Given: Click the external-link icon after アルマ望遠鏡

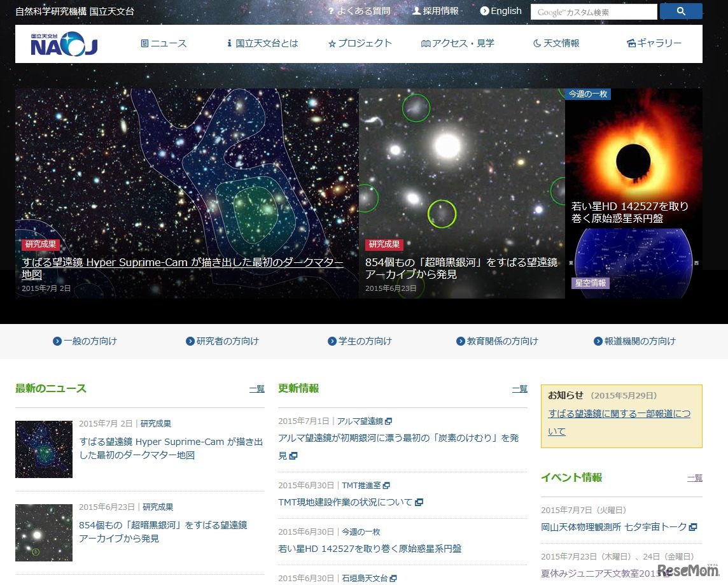Looking at the screenshot, I should pyautogui.click(x=388, y=421).
